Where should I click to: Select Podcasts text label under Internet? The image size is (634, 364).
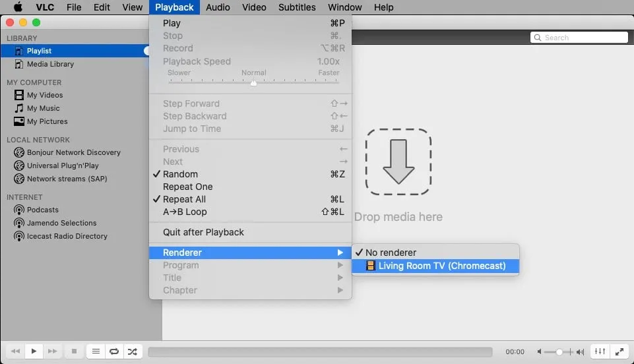click(x=42, y=210)
